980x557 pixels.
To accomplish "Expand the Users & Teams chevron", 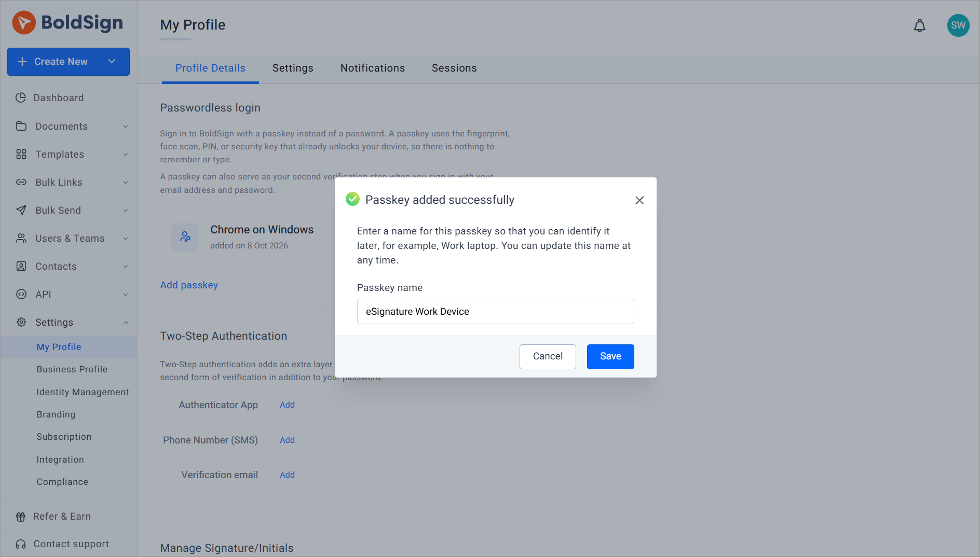I will pos(126,239).
